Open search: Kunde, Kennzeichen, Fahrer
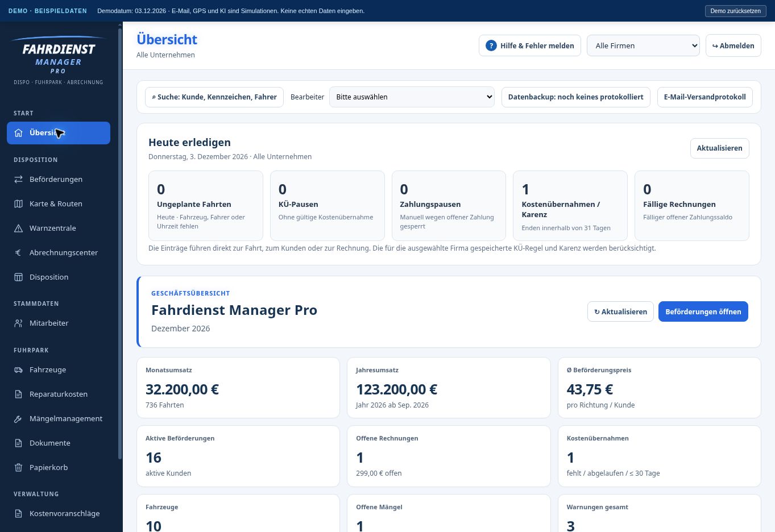The width and height of the screenshot is (775, 532). click(214, 97)
